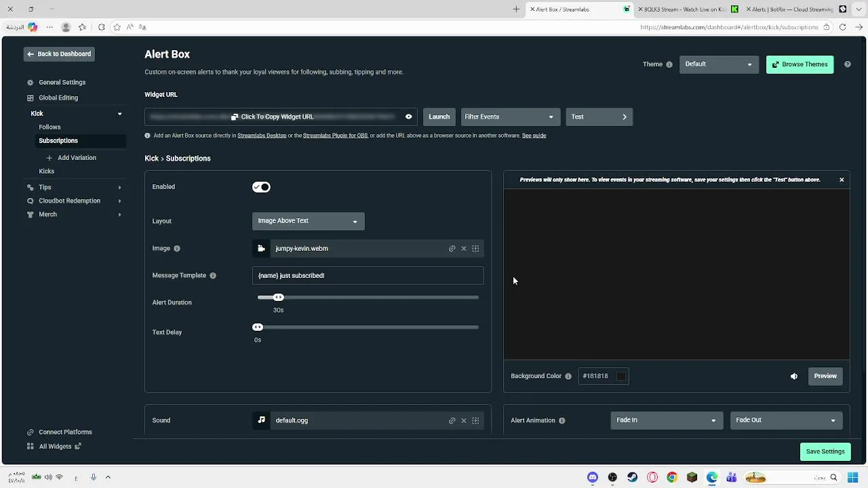868x488 pixels.
Task: Click the link icon in the default.ogg sound row
Action: [x=452, y=420]
